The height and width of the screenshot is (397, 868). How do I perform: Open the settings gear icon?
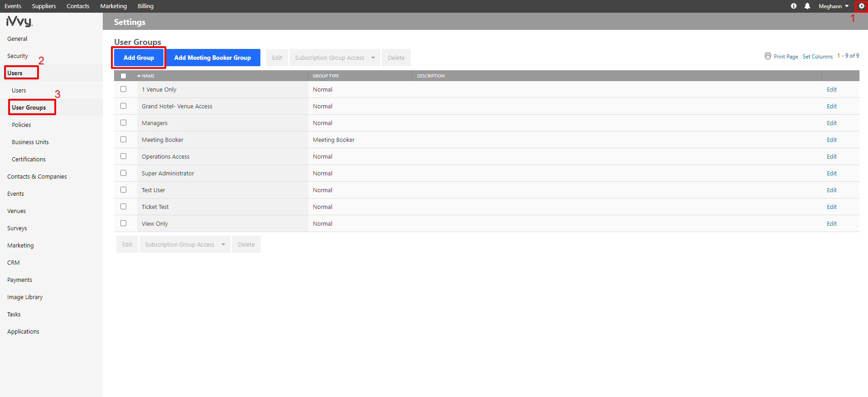pyautogui.click(x=861, y=6)
